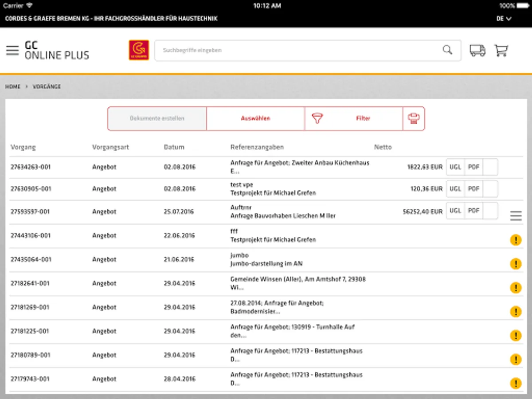Select the Auswählen tab

[255, 118]
